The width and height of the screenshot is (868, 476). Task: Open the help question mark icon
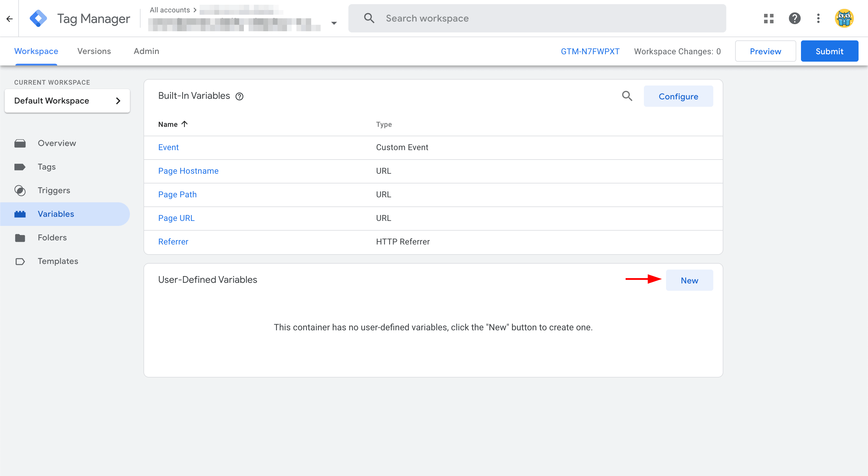(794, 19)
